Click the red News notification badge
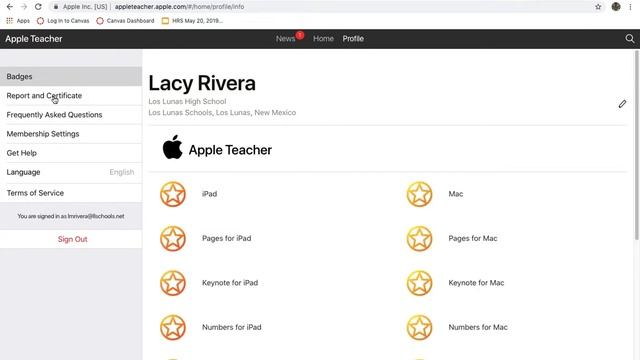 point(300,35)
